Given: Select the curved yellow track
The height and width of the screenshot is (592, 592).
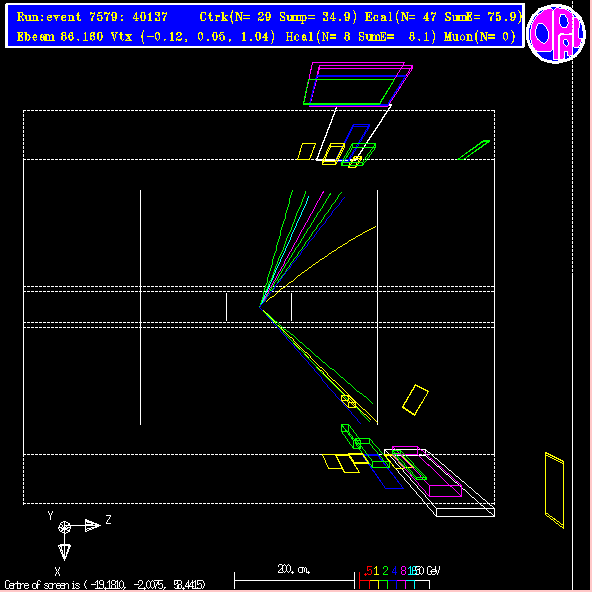Looking at the screenshot, I should click(x=321, y=263).
